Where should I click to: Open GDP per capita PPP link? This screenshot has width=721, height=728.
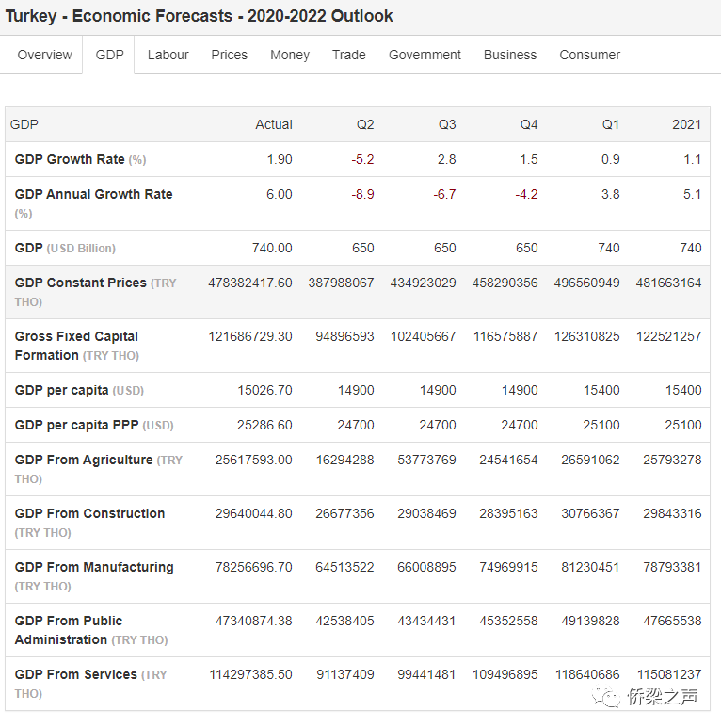[76, 425]
